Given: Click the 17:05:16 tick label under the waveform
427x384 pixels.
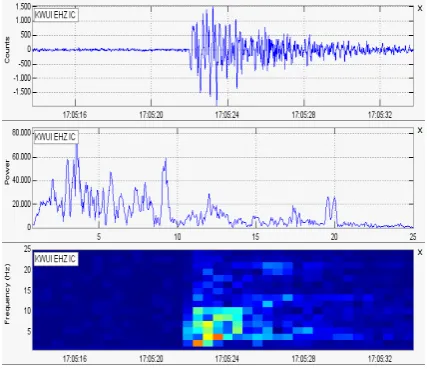Looking at the screenshot, I should [x=75, y=115].
